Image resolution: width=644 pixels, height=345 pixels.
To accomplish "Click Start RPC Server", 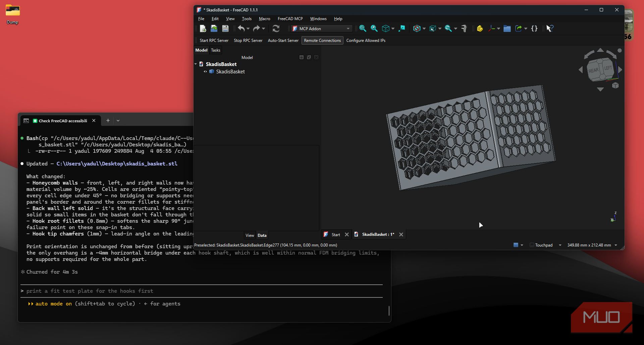I will (214, 41).
